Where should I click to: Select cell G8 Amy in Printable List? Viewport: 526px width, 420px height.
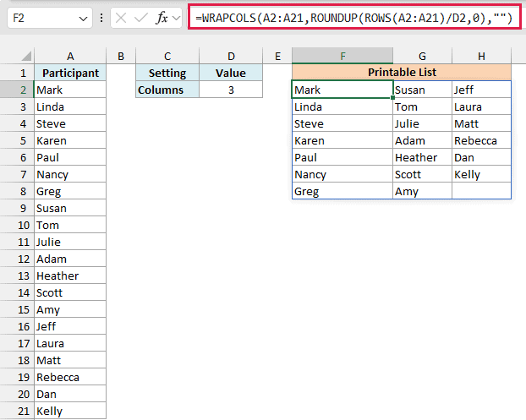(x=422, y=191)
